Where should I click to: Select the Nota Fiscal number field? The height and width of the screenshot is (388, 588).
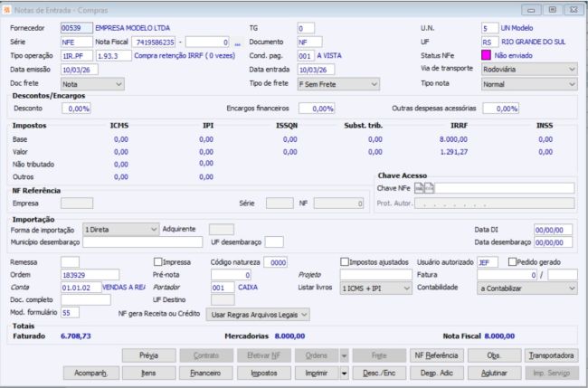[154, 42]
